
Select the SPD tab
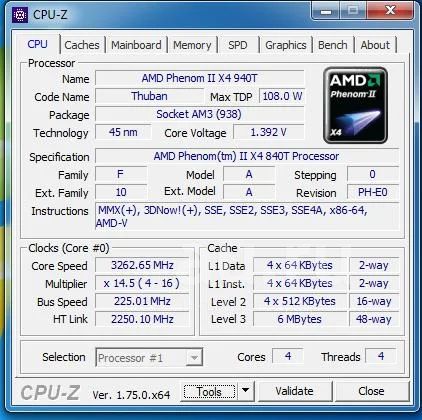(238, 45)
